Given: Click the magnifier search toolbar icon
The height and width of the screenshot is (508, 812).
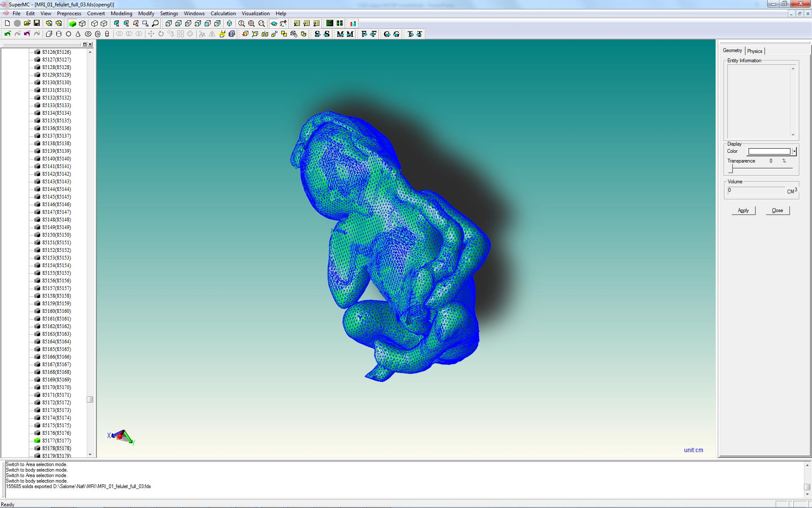Looking at the screenshot, I should (155, 23).
